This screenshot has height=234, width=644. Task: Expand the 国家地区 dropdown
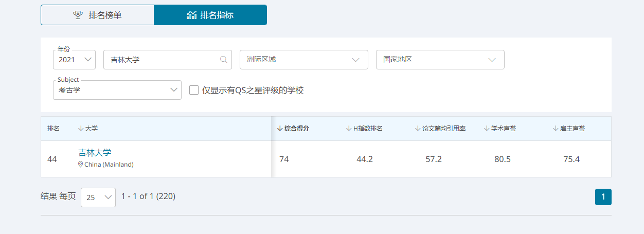pyautogui.click(x=440, y=60)
